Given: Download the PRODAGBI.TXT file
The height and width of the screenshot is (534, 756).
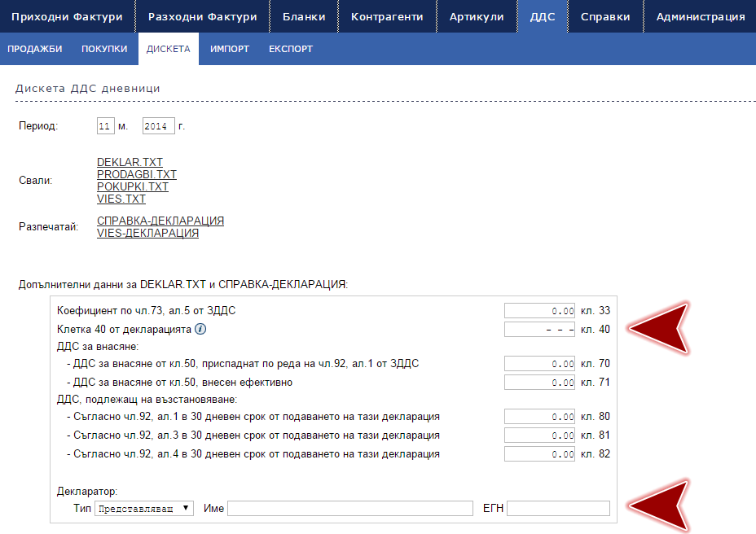Looking at the screenshot, I should 137,175.
